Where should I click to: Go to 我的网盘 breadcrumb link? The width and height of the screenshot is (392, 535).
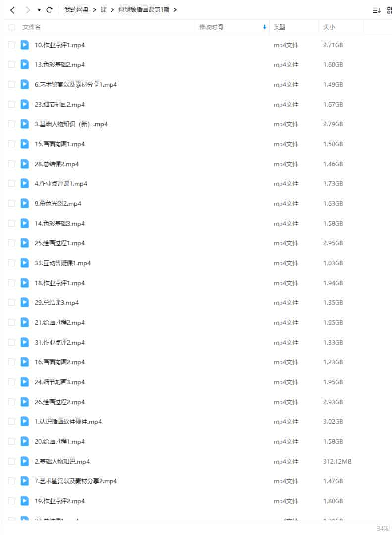pos(76,9)
